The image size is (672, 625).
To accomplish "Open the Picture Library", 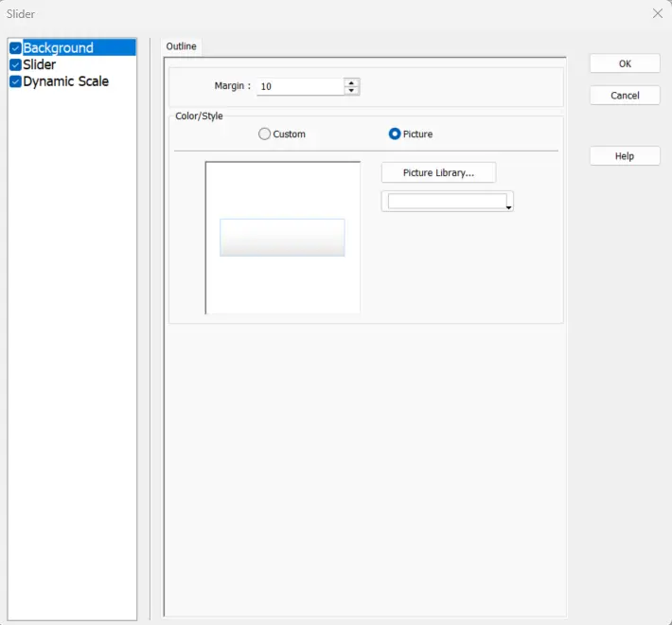I will 438,172.
